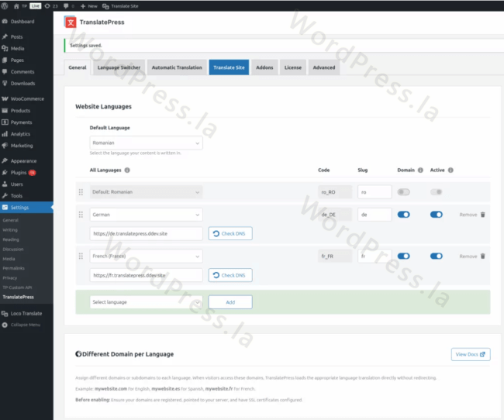Click the info icon beside Domain column
This screenshot has width=504, height=420.
tap(421, 170)
